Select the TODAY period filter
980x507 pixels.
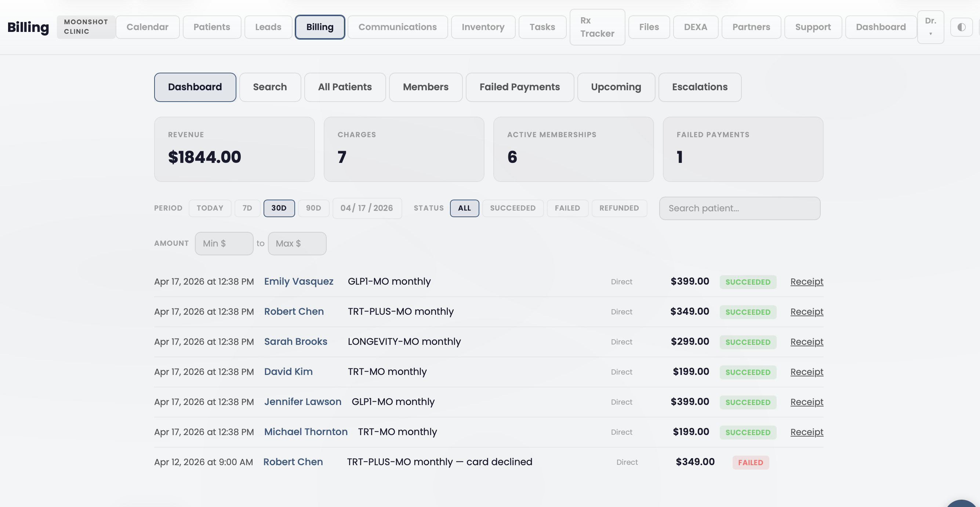(210, 208)
